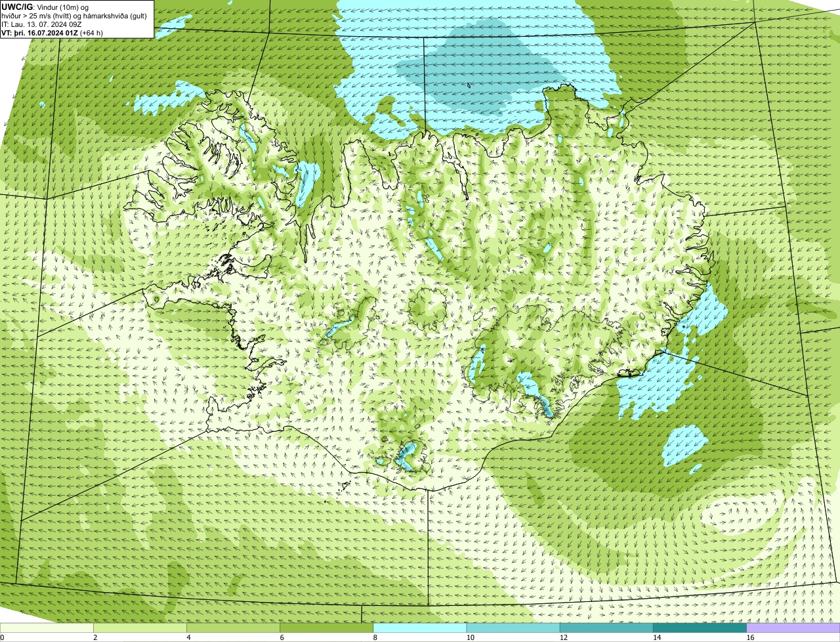Click the legend scale label '6'
This screenshot has width=840, height=642.
(282, 637)
